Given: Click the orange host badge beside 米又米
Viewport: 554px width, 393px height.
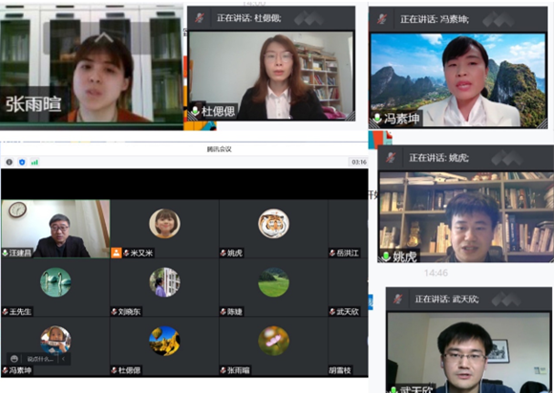Looking at the screenshot, I should point(116,253).
